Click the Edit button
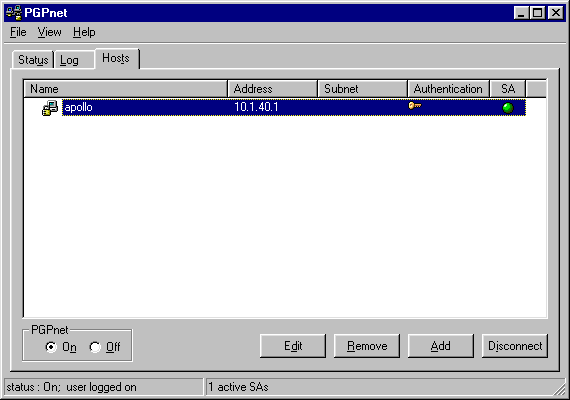Image resolution: width=570 pixels, height=400 pixels. tap(293, 346)
